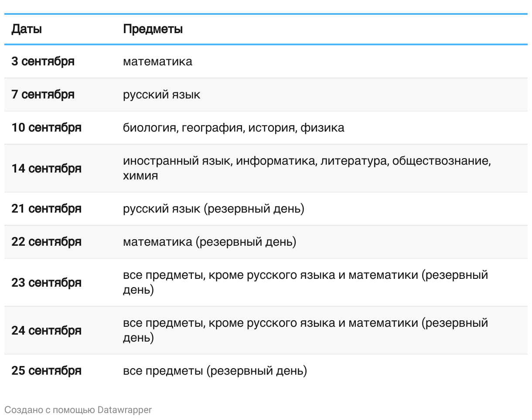Select the '7 сентября' date cell

click(43, 95)
